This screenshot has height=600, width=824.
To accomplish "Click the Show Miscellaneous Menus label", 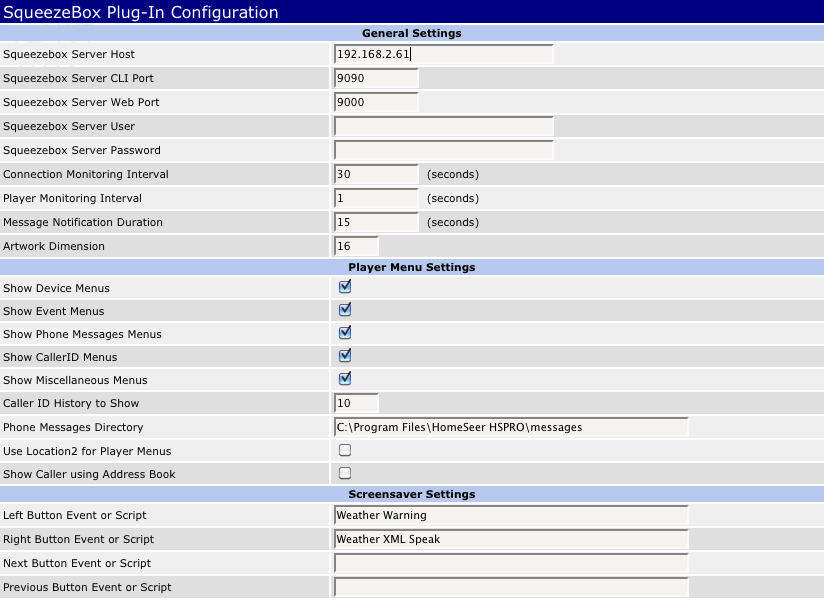I will coord(75,380).
